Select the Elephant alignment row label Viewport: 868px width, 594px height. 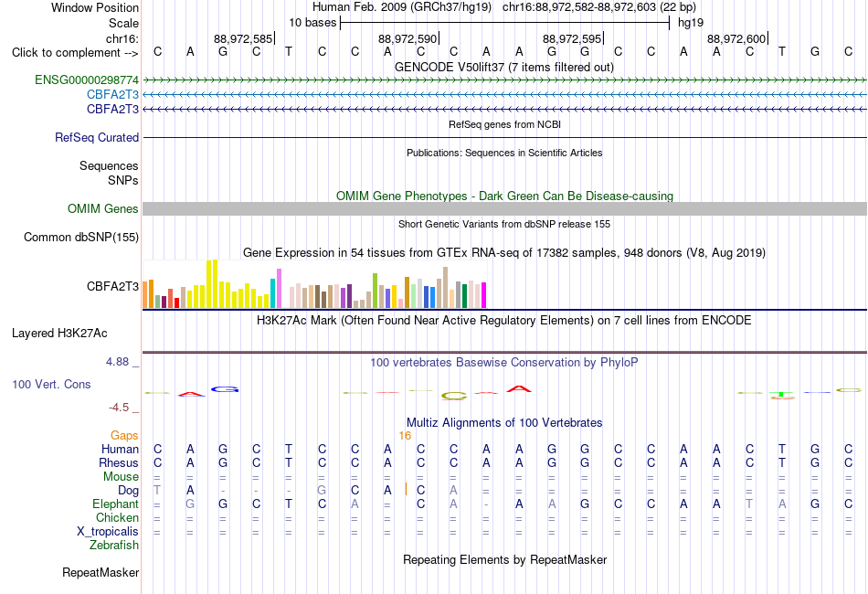coord(115,504)
